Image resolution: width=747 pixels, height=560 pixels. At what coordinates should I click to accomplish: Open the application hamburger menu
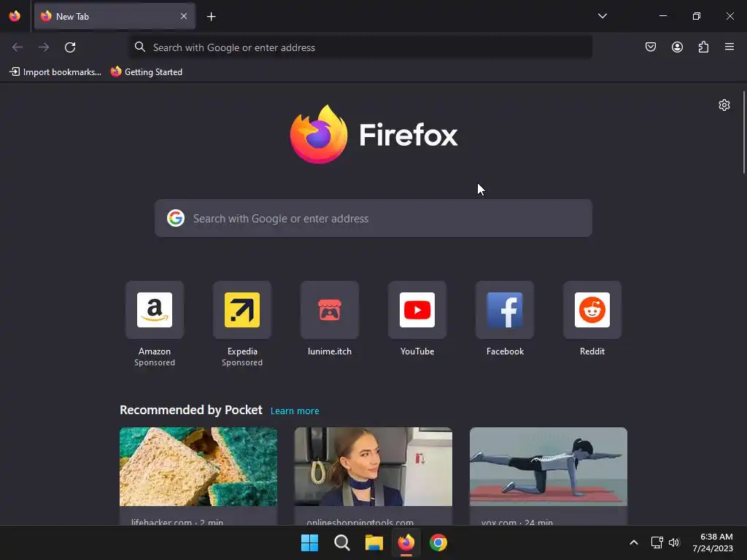tap(729, 47)
